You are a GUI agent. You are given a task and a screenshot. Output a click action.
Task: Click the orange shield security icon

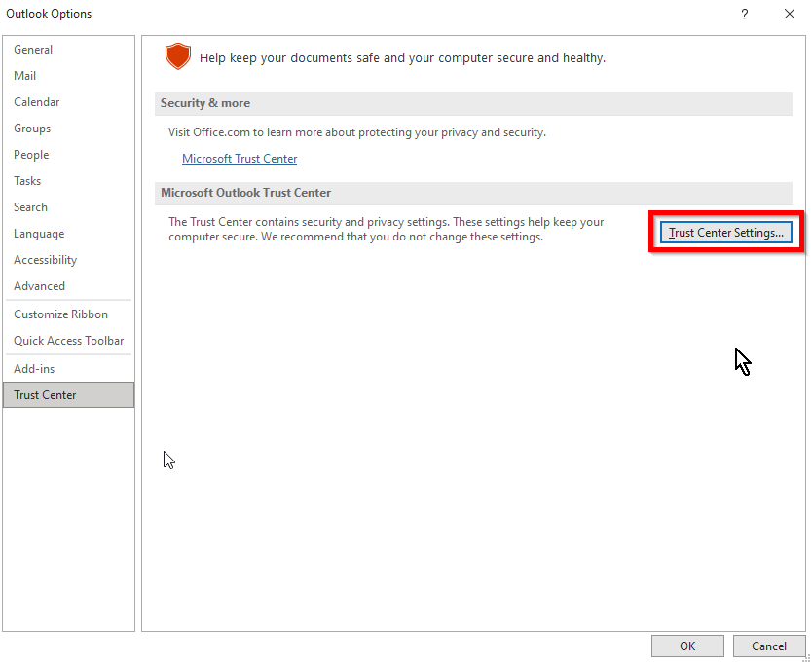tap(177, 56)
